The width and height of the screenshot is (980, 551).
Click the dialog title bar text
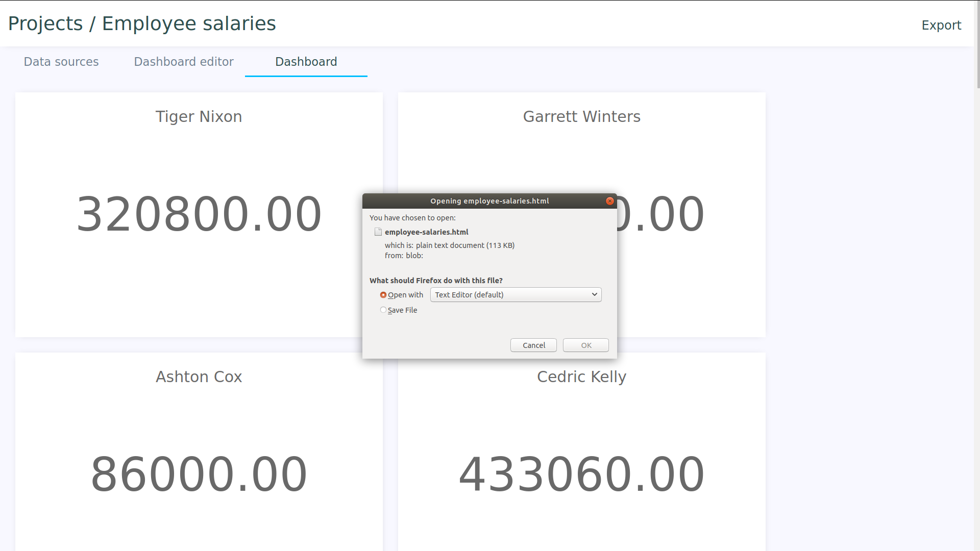[x=489, y=201]
